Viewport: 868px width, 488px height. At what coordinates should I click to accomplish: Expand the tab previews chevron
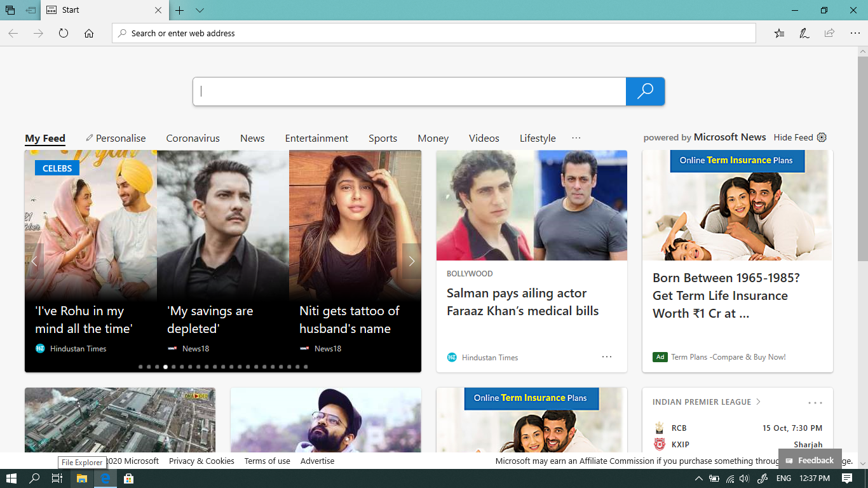[x=200, y=10]
